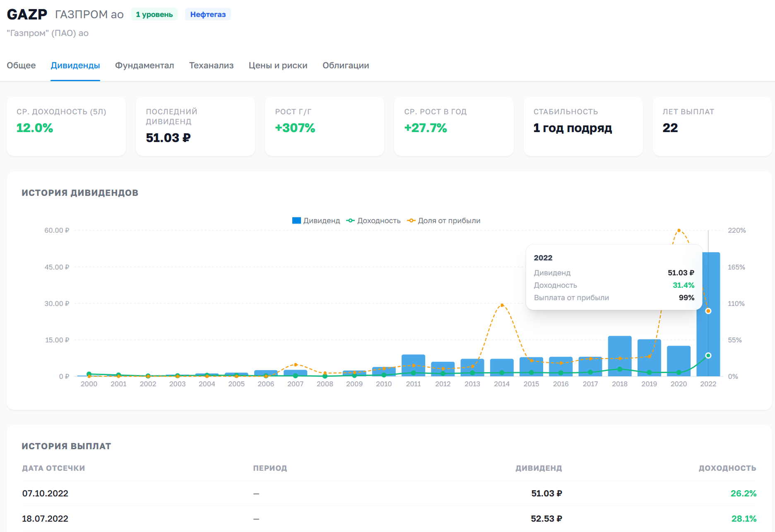Toggle the Доходность series in chart legend
Viewport: 775px width, 532px height.
tap(373, 221)
